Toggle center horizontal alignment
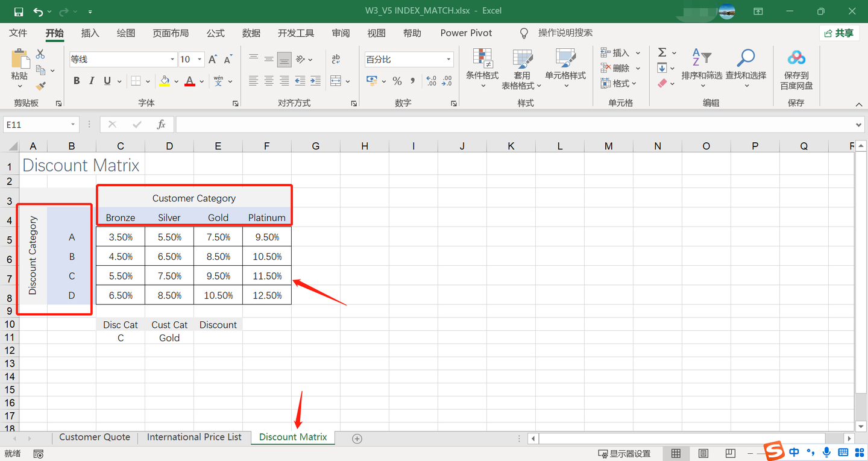The image size is (868, 461). click(x=269, y=81)
